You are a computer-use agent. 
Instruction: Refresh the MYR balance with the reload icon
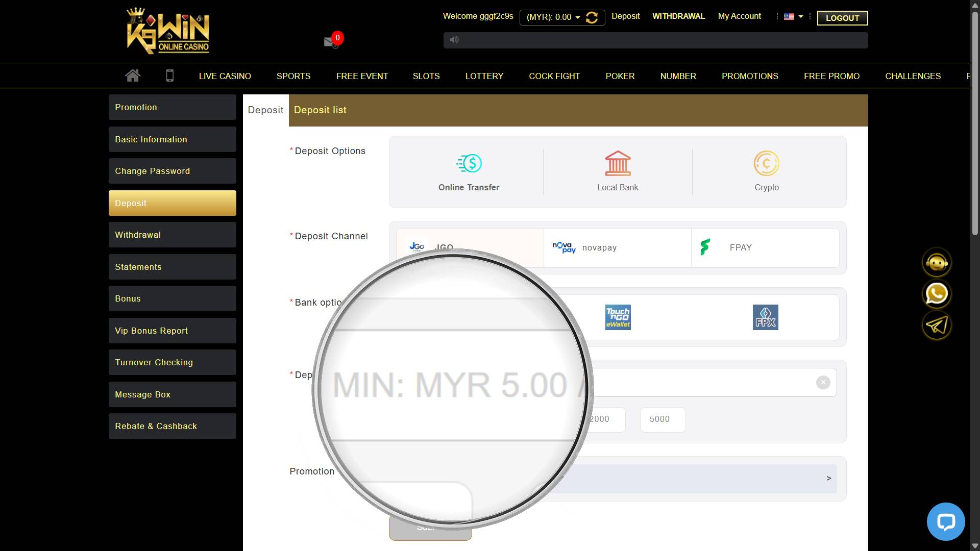point(592,17)
